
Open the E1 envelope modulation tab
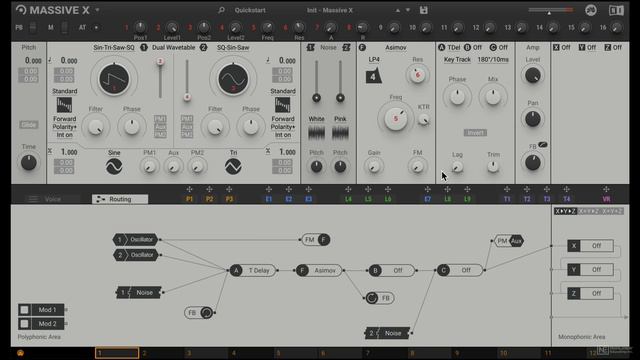pos(269,199)
